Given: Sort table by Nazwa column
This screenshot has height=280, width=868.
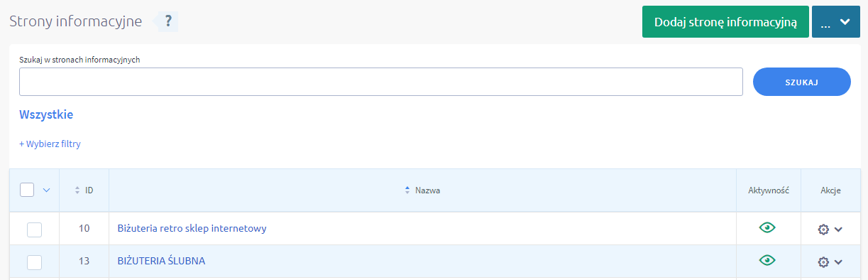Looking at the screenshot, I should tap(422, 190).
